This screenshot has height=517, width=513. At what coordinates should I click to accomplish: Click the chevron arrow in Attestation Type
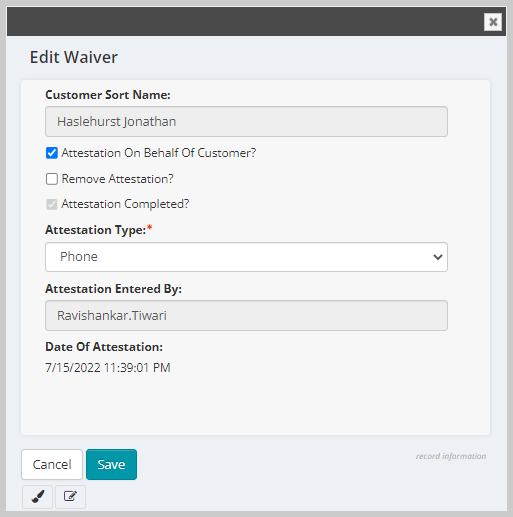(x=438, y=257)
